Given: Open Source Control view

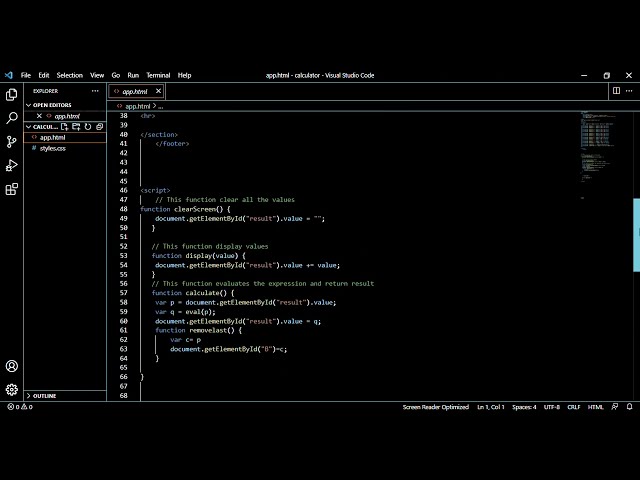Looking at the screenshot, I should tap(11, 142).
